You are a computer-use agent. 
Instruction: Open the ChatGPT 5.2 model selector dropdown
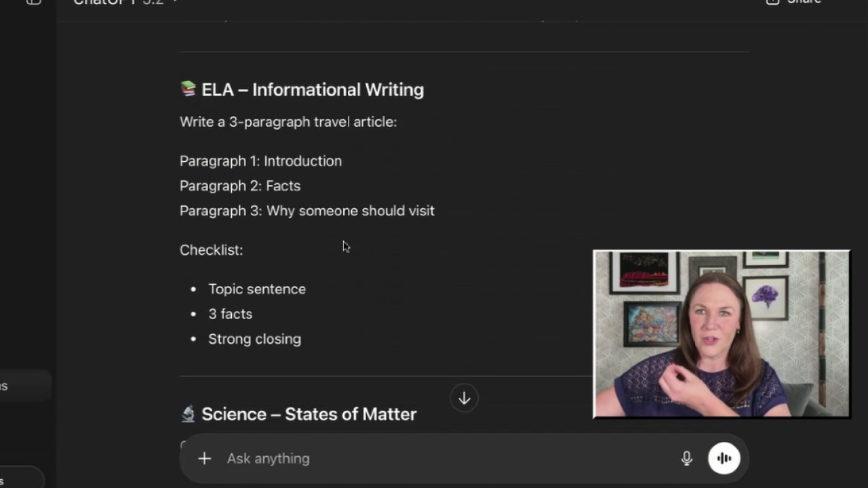point(125,3)
